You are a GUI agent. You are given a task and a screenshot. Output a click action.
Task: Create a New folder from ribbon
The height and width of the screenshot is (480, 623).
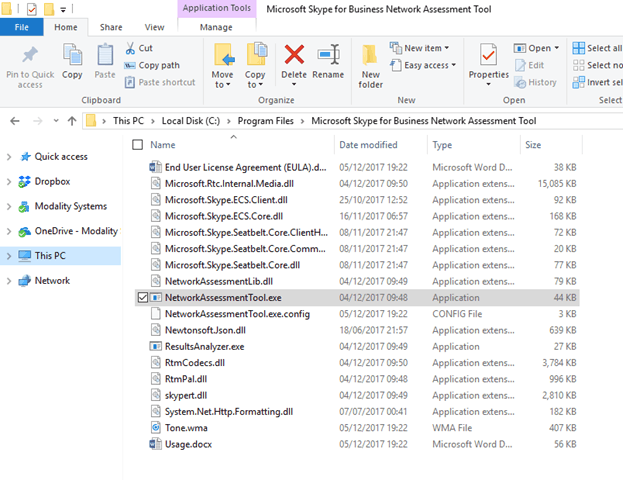click(370, 67)
